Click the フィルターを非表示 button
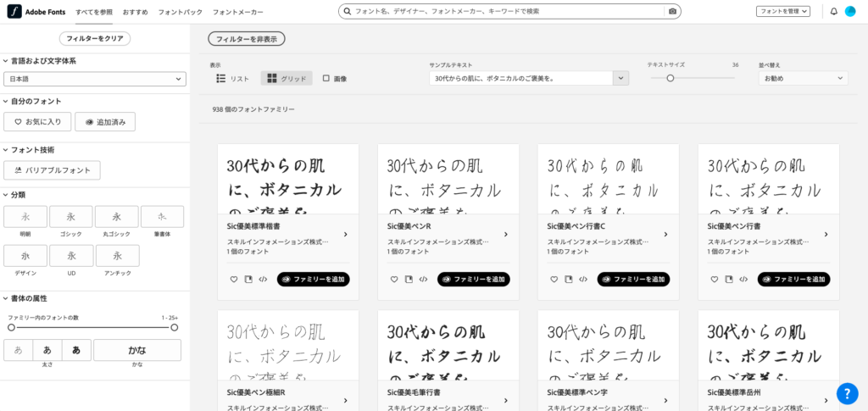Image resolution: width=868 pixels, height=411 pixels. (247, 39)
